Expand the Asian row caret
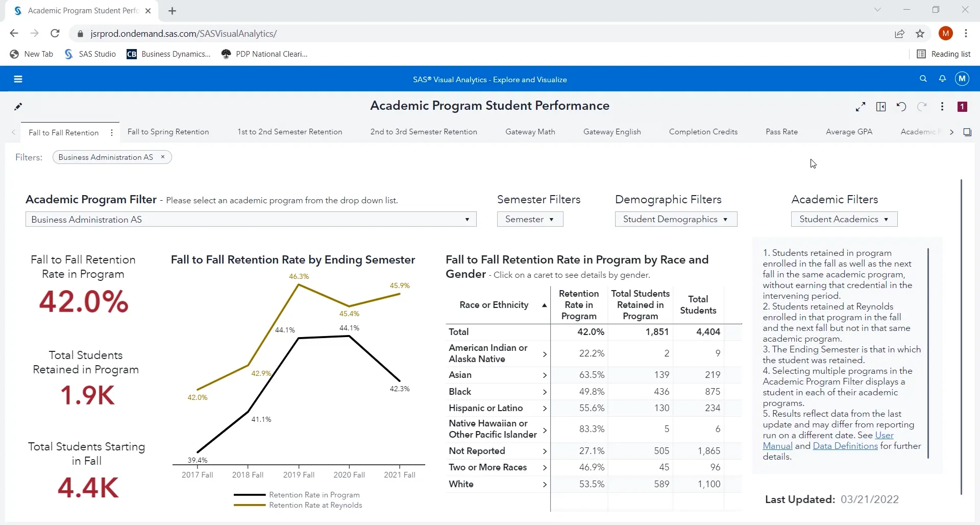980x525 pixels. [x=545, y=375]
